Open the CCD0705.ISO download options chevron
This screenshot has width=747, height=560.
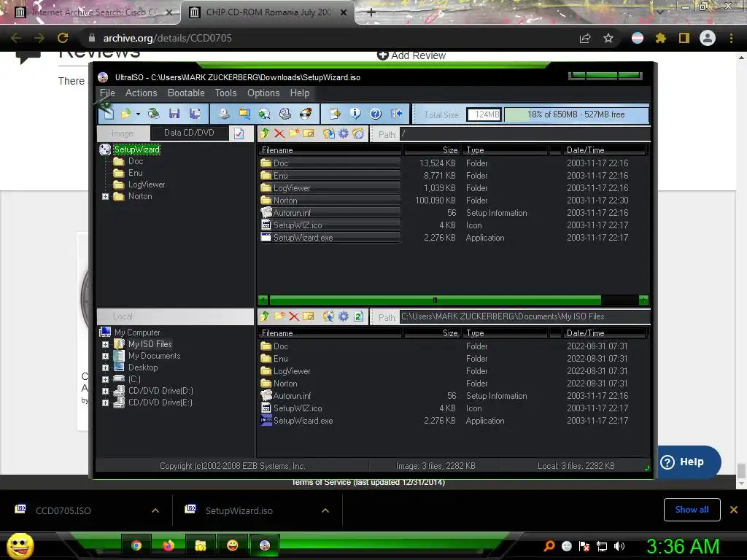(155, 510)
